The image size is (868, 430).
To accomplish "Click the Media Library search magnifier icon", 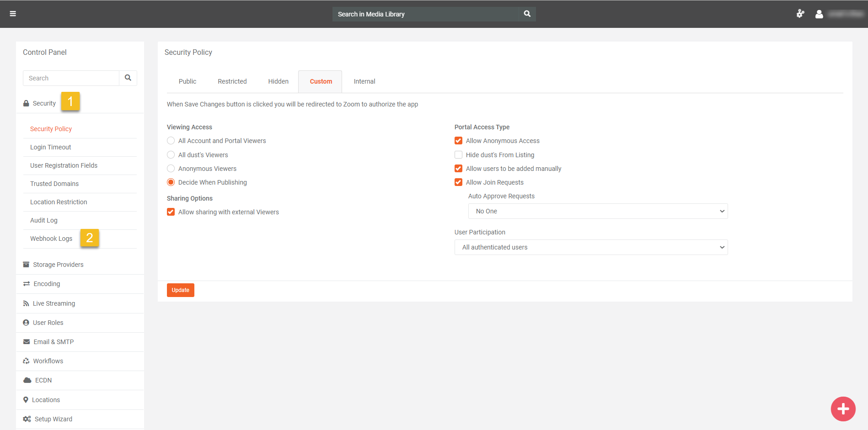I will 527,14.
